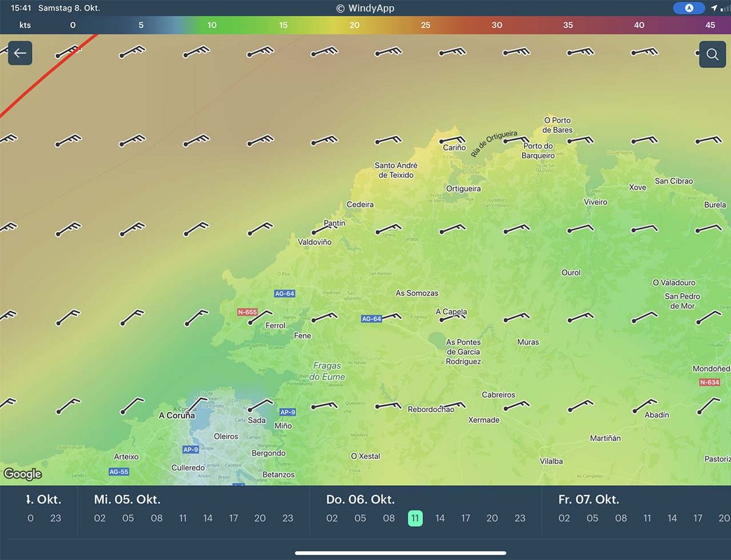Select hour 14 on Do. 06. Okt.
Image resolution: width=731 pixels, height=560 pixels.
(x=440, y=519)
